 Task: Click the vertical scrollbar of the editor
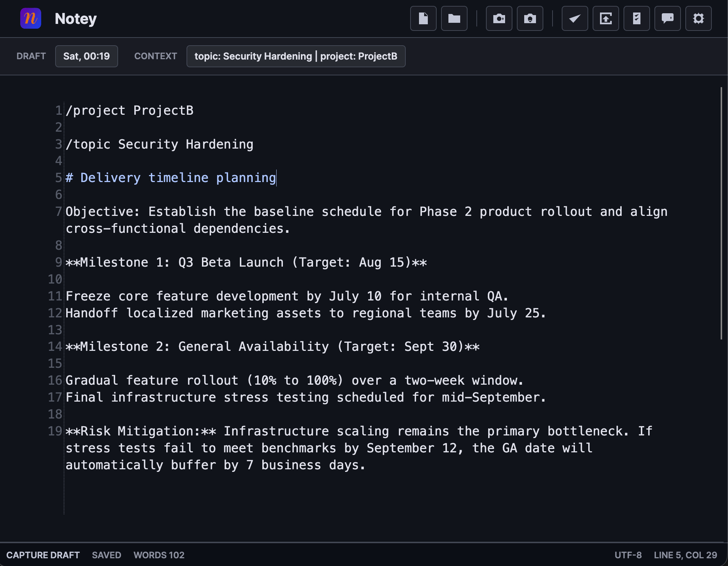(x=721, y=213)
